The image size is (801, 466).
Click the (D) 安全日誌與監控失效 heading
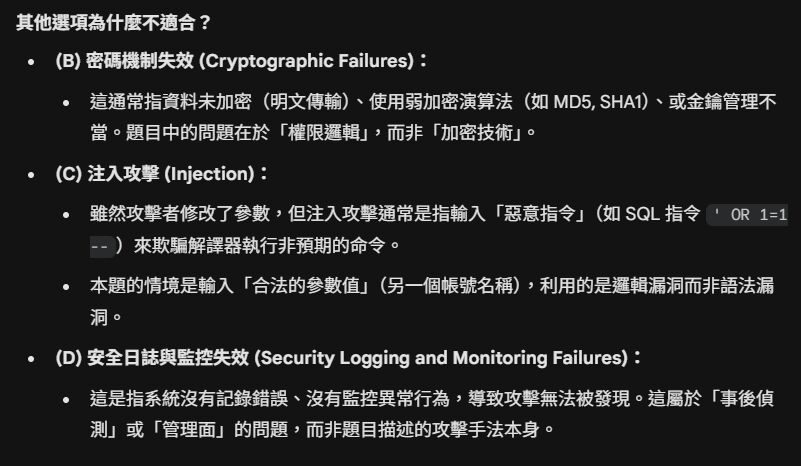click(152, 358)
